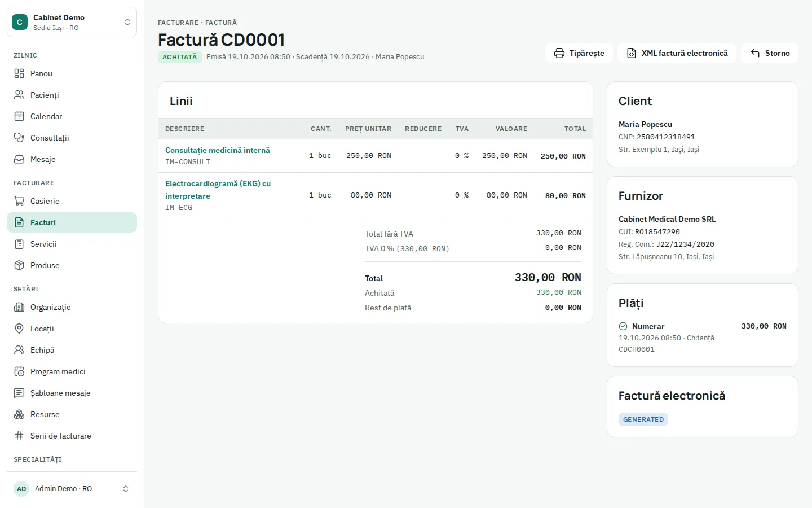This screenshot has width=812, height=508.
Task: Open the Admin Demo user menu
Action: [72, 489]
